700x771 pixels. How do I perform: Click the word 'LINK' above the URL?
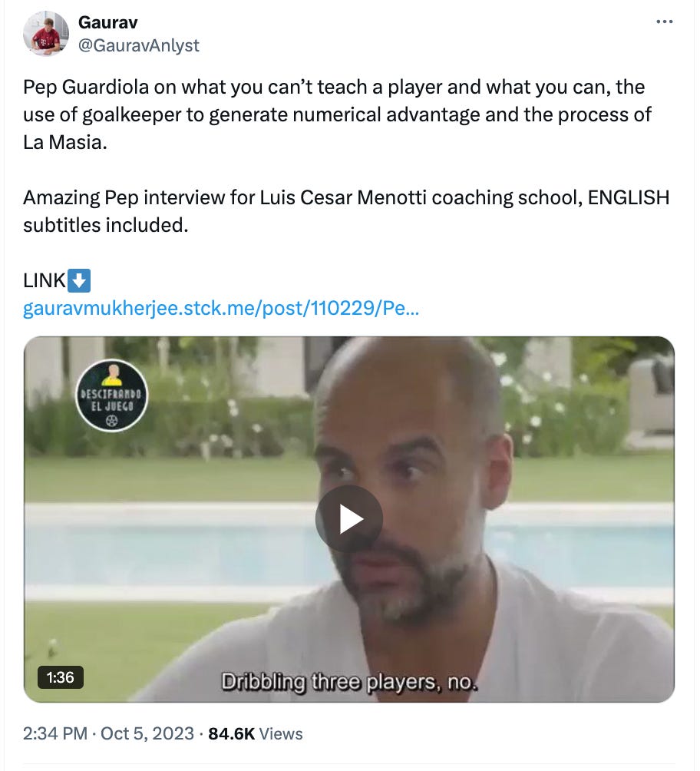[x=45, y=281]
